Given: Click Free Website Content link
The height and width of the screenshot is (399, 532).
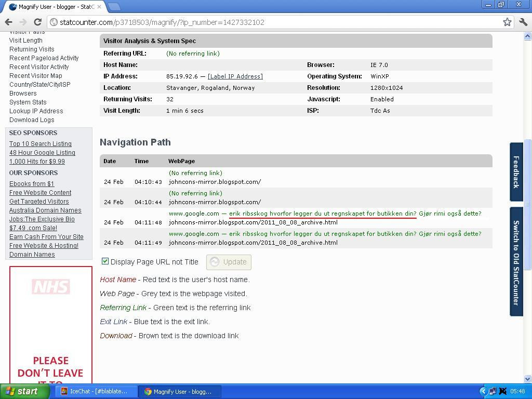Looking at the screenshot, I should coord(41,193).
